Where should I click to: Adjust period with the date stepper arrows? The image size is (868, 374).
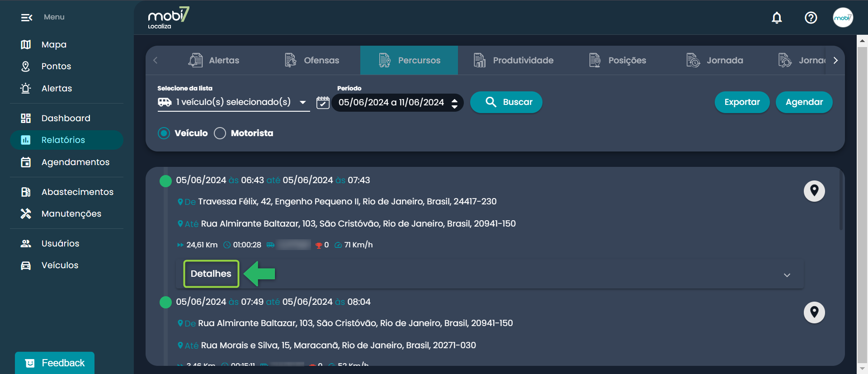click(x=454, y=103)
